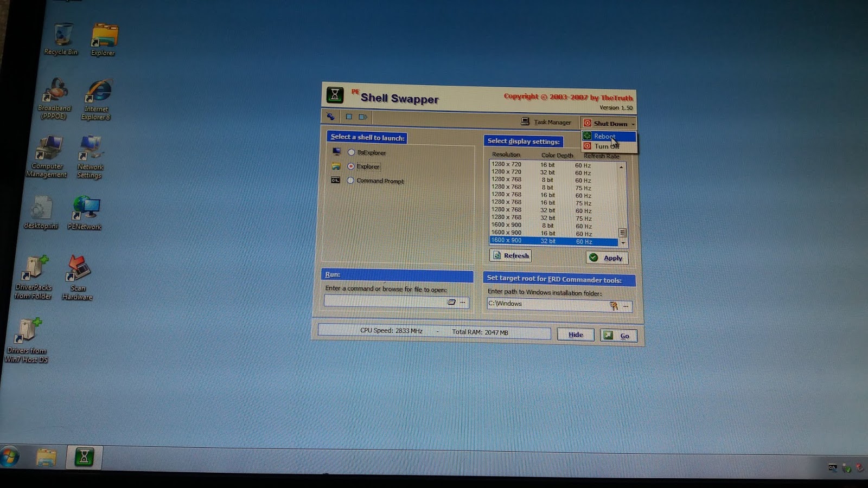The image size is (868, 488).
Task: Click the blue tools toolbar icon
Action: click(330, 116)
